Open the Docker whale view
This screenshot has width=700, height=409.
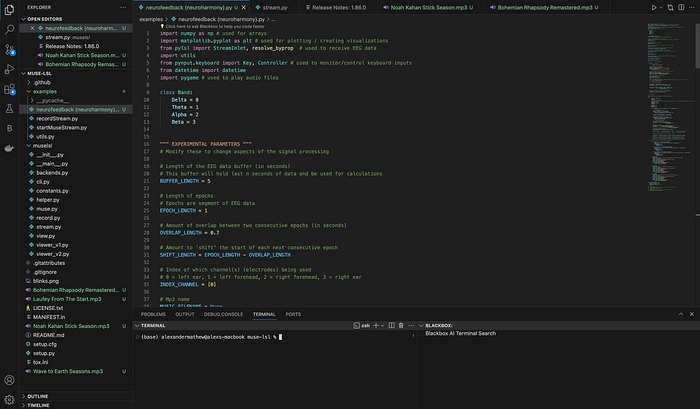tap(9, 148)
